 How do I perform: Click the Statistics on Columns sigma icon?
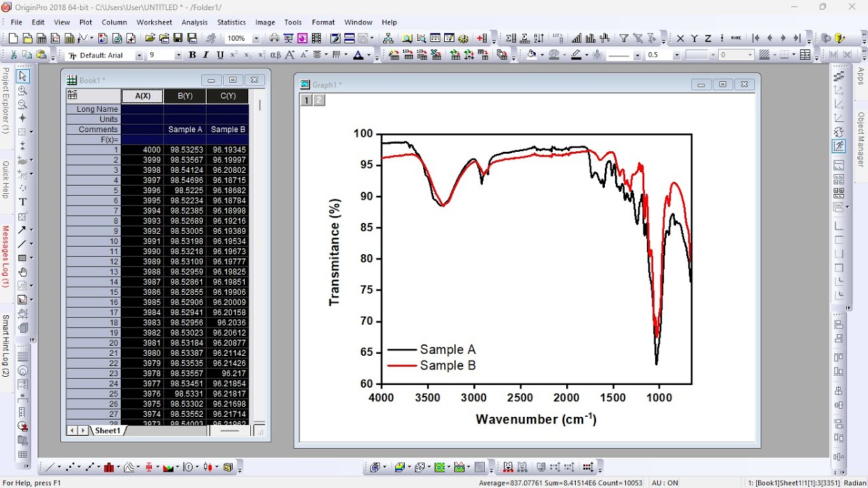(x=511, y=39)
